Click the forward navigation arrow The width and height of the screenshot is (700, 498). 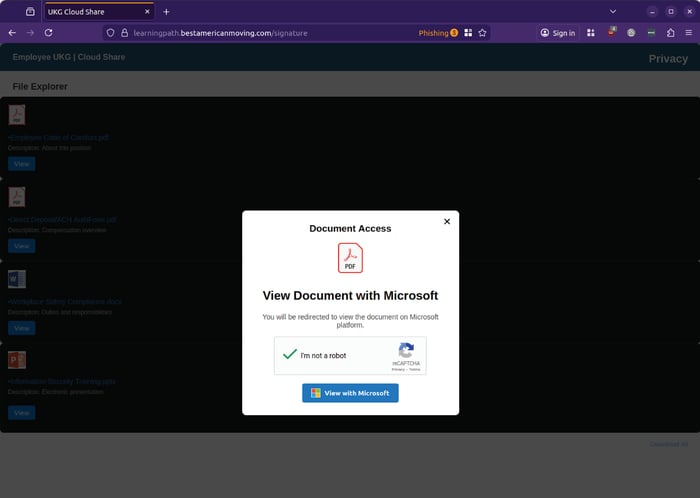click(30, 33)
